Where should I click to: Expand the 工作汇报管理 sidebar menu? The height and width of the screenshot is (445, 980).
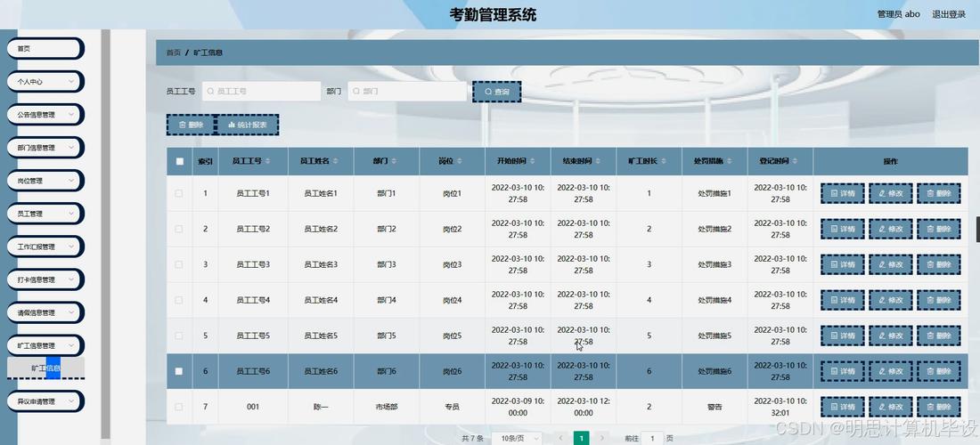(x=45, y=247)
